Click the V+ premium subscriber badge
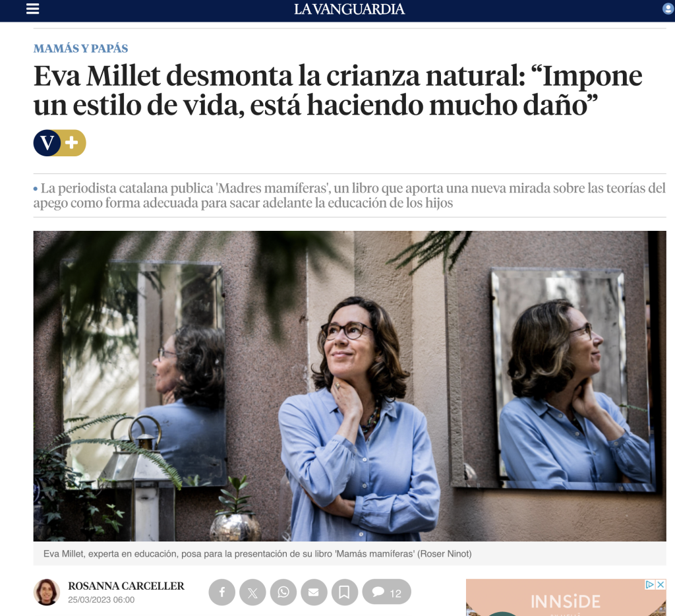This screenshot has width=675, height=616. [59, 142]
